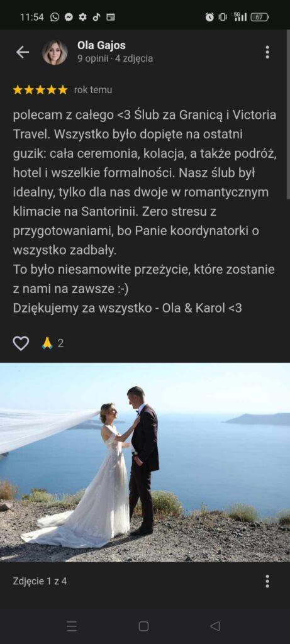Tap the back arrow
The height and width of the screenshot is (644, 290).
pos(22,52)
